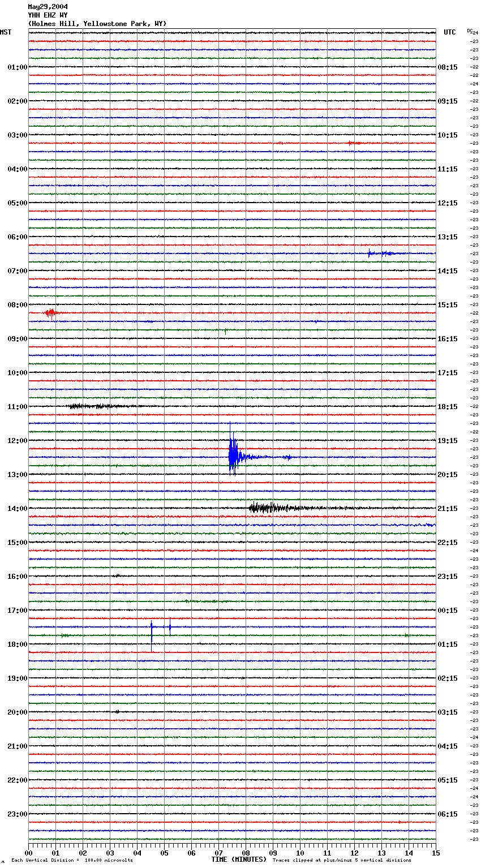Click the 15:15 UTC time label

[448, 305]
